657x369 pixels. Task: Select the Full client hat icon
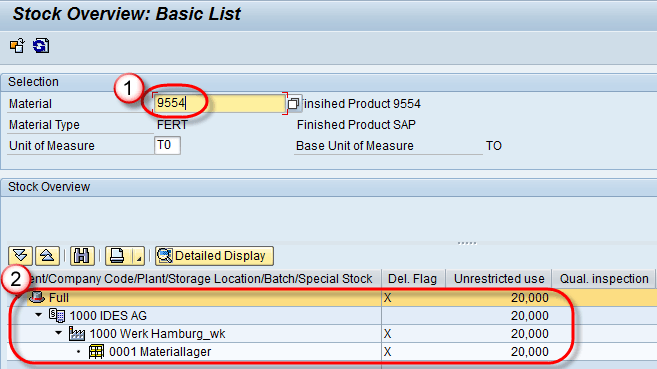point(37,297)
